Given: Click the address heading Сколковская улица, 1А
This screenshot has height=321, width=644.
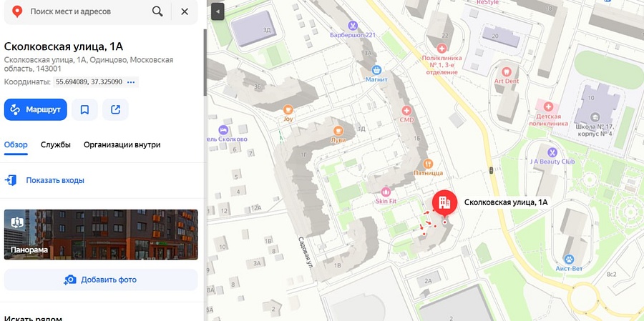Looking at the screenshot, I should tap(64, 46).
